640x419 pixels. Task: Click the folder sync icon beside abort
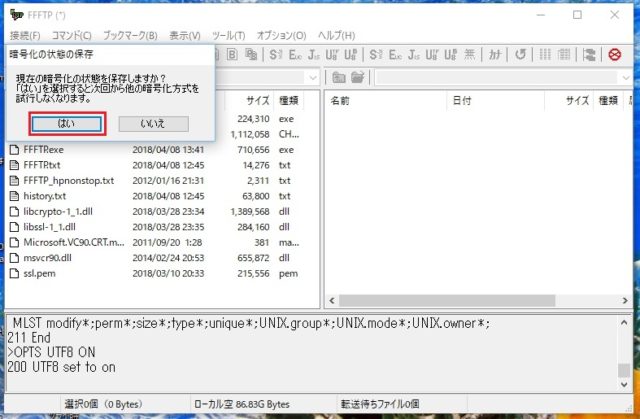point(589,55)
